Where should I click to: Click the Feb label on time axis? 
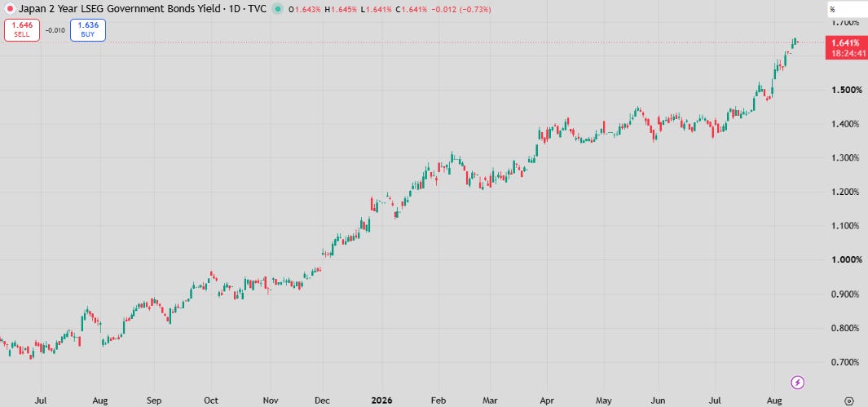[x=438, y=399]
